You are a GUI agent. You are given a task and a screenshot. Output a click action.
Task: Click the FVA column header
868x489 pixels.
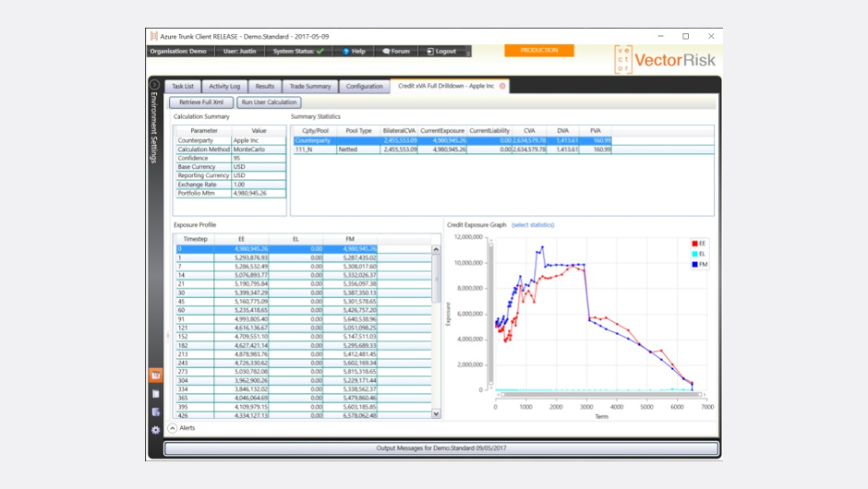point(595,131)
